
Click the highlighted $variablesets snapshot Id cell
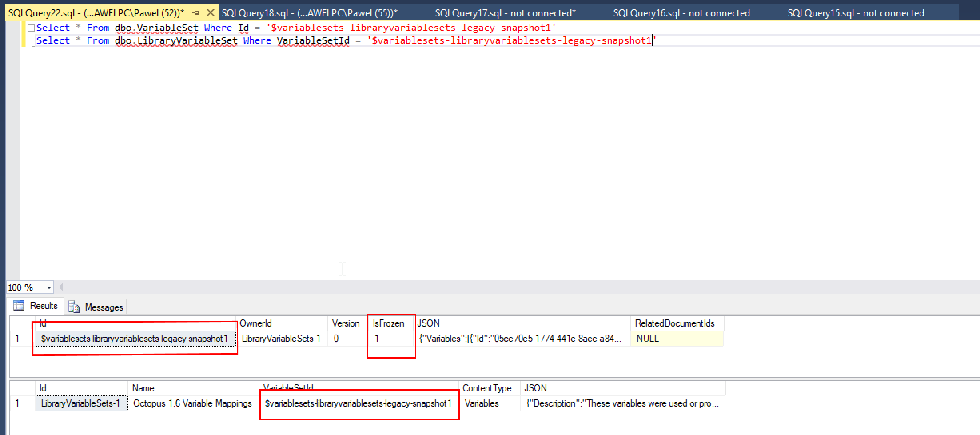pyautogui.click(x=135, y=338)
